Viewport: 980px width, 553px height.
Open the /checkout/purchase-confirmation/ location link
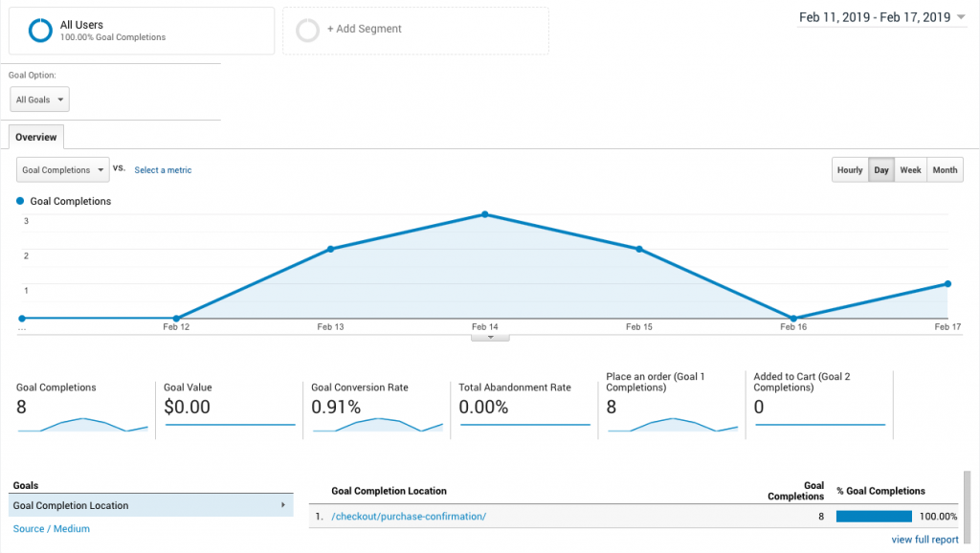click(409, 517)
